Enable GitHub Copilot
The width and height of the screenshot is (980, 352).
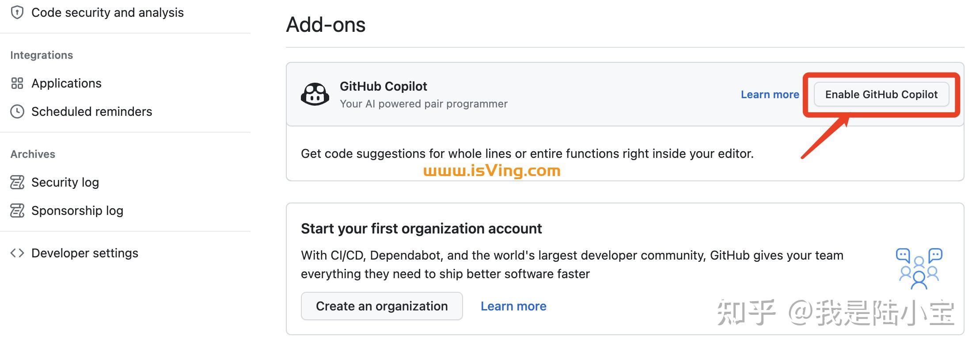point(881,94)
